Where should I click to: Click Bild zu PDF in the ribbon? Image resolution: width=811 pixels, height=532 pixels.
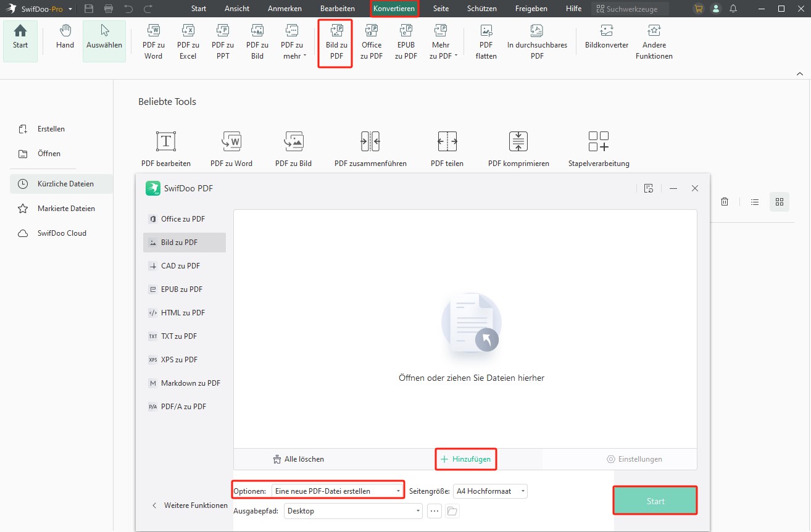[x=336, y=43]
